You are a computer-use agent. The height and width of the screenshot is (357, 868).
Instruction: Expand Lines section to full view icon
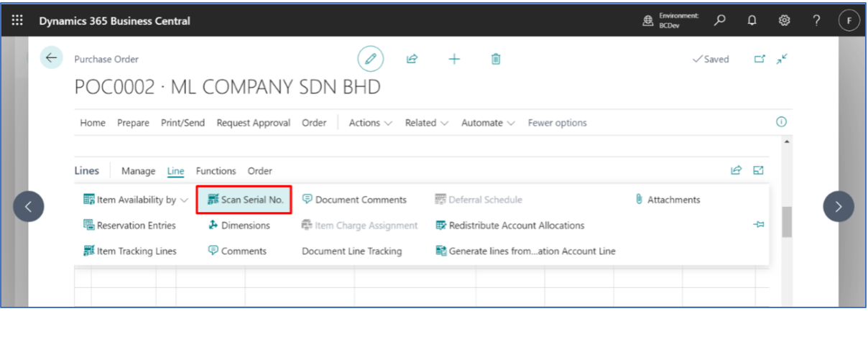pos(758,170)
